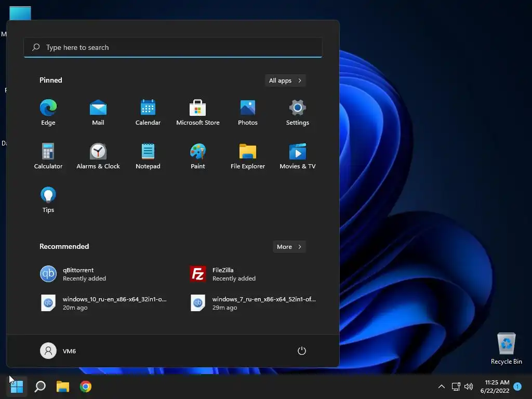The height and width of the screenshot is (399, 532).
Task: Launch the Photos app
Action: (x=248, y=113)
